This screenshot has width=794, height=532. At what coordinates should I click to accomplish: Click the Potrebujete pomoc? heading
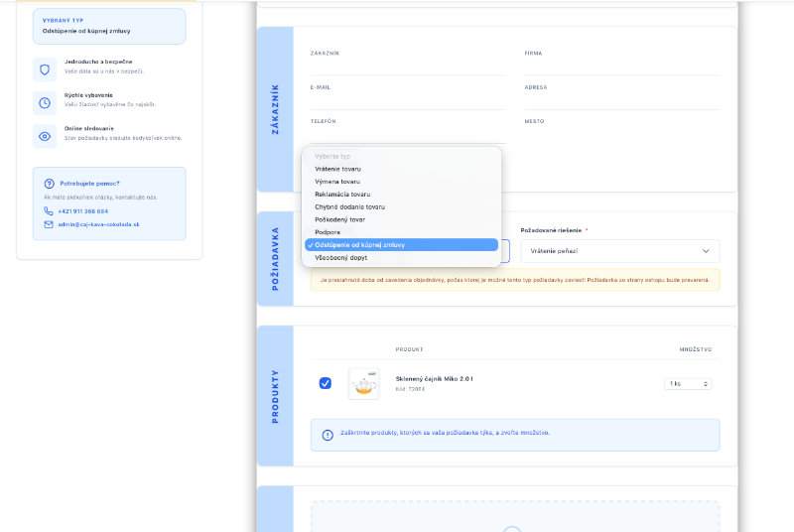click(89, 184)
